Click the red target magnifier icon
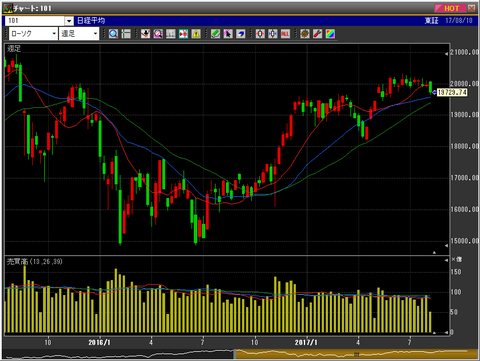Image resolution: width=480 pixels, height=361 pixels. (x=158, y=34)
